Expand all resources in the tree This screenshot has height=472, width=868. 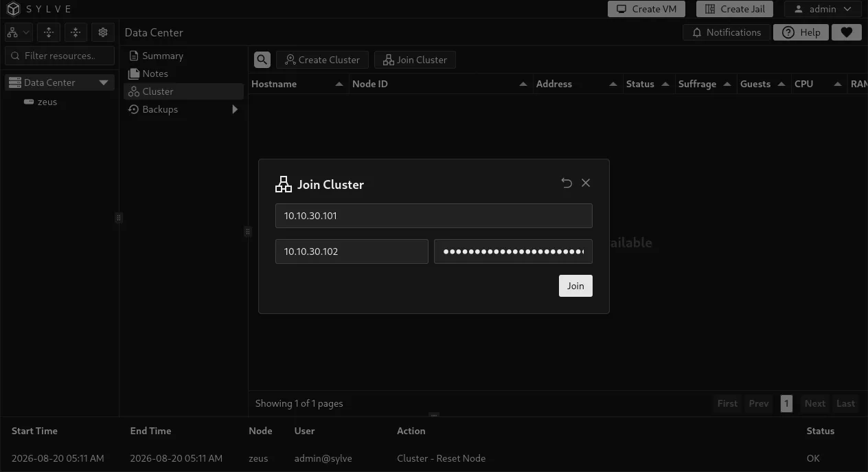point(48,32)
